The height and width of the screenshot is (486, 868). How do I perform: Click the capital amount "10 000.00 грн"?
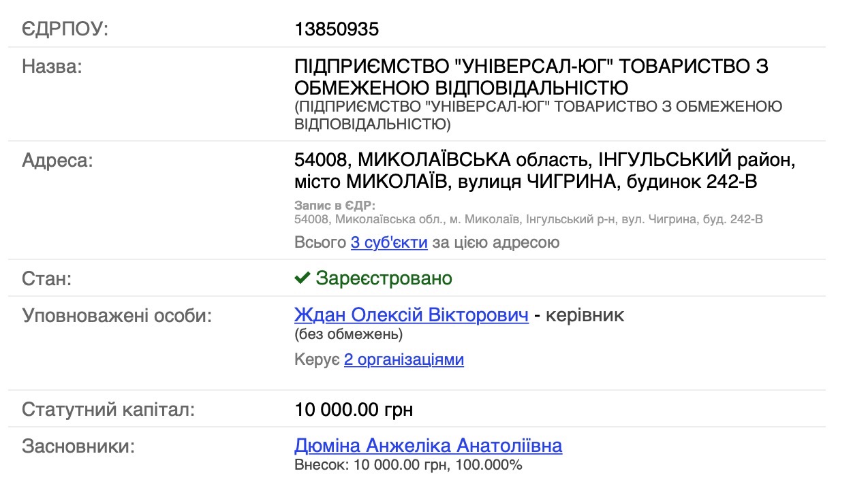[354, 410]
